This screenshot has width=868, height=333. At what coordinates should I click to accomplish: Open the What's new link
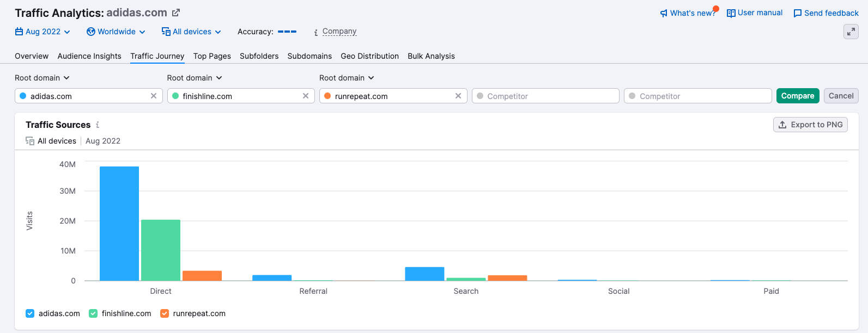pos(693,13)
